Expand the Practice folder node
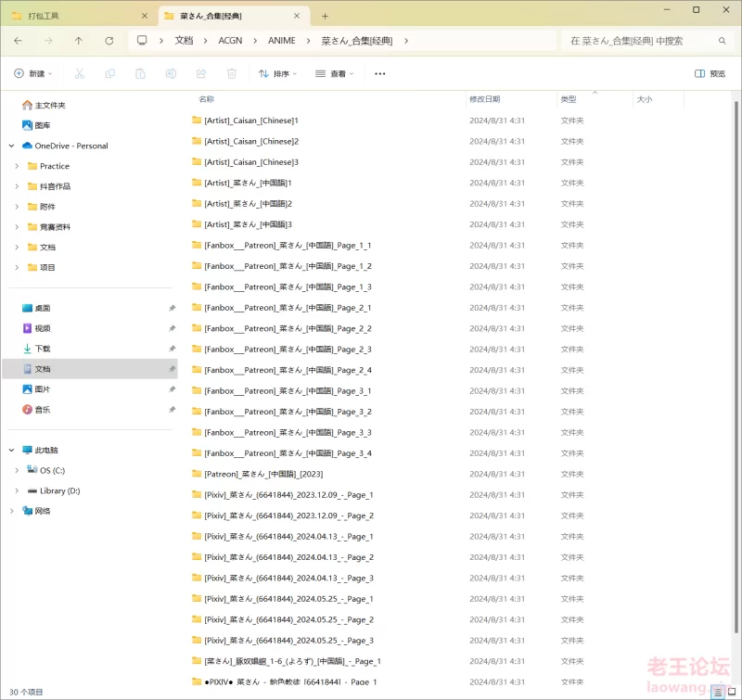Screen dimensions: 742x700 pyautogui.click(x=17, y=166)
